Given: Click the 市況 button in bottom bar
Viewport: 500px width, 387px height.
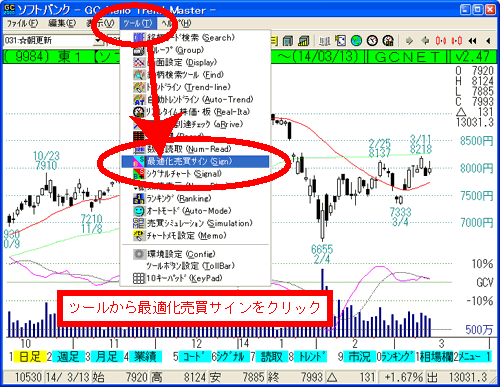Looking at the screenshot, I should tap(359, 357).
